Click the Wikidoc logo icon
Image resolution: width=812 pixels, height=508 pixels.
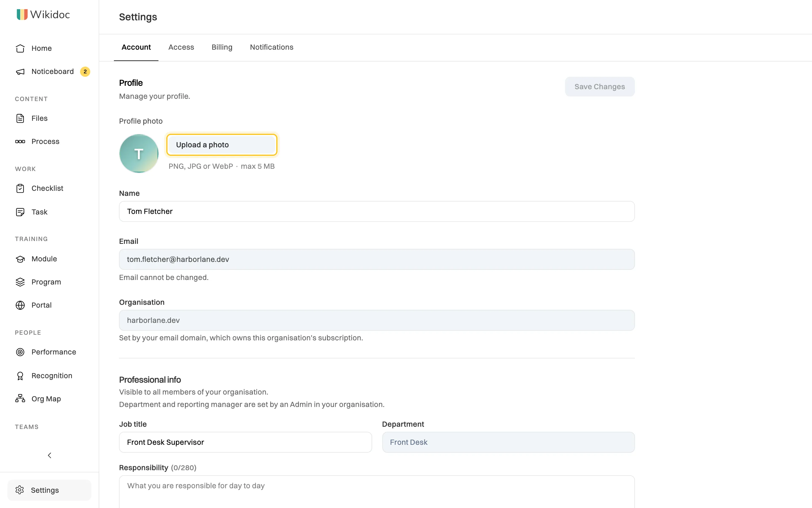22,14
